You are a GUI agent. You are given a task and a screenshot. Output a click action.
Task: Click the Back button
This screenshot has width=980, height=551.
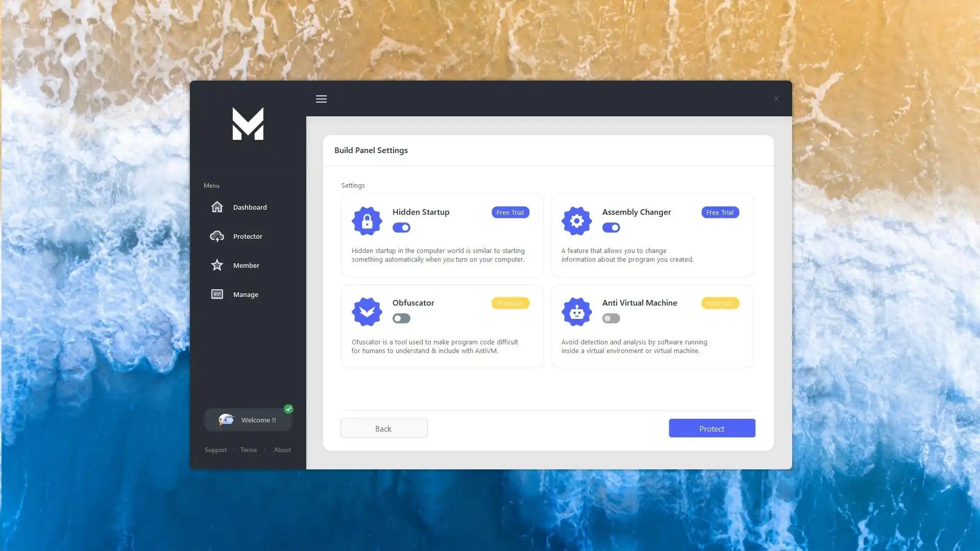[x=383, y=429]
